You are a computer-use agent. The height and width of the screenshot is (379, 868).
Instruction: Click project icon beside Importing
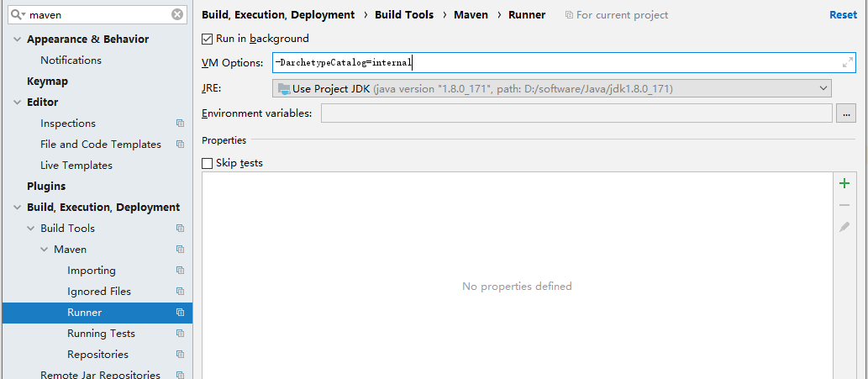point(180,271)
